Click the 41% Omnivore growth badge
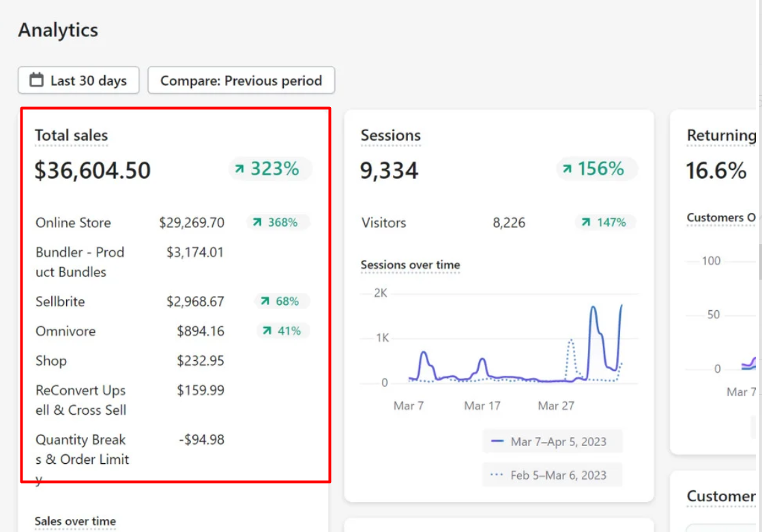 (x=282, y=331)
